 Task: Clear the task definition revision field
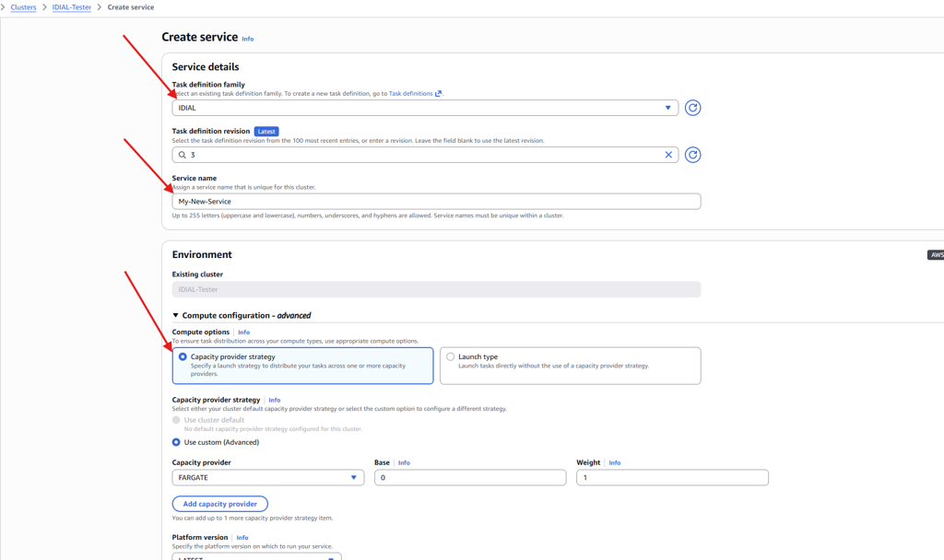click(668, 155)
